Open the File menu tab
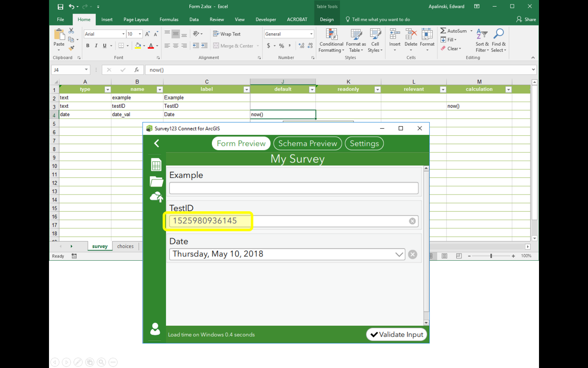588x368 pixels. (x=61, y=19)
